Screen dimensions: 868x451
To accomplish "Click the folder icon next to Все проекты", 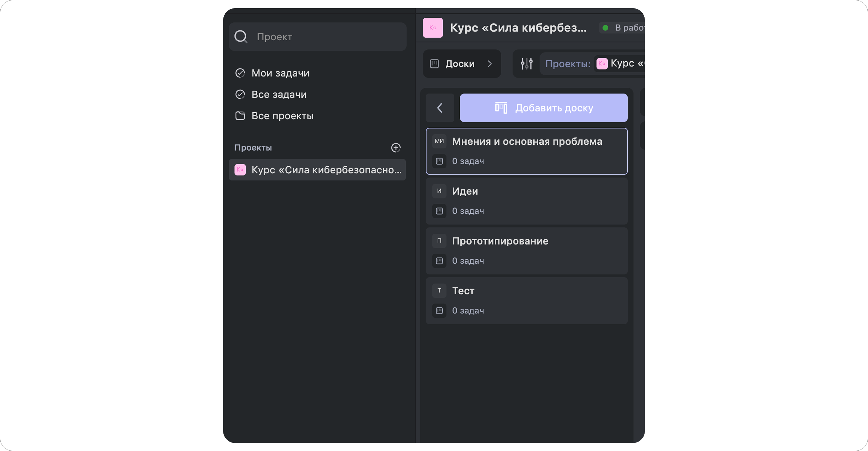I will coord(240,116).
